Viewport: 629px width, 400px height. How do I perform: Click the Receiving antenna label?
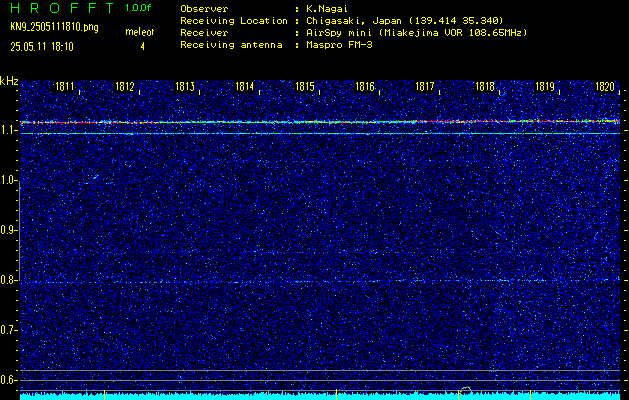click(x=231, y=45)
